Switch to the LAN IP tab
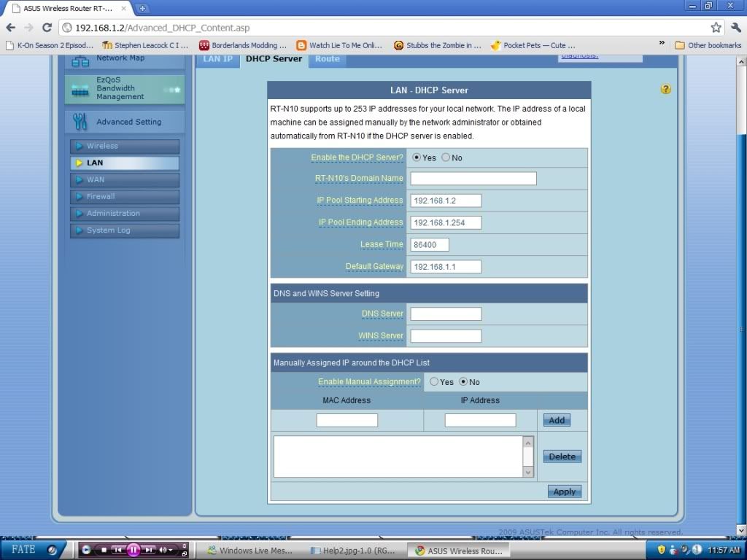747x560 pixels. click(217, 59)
